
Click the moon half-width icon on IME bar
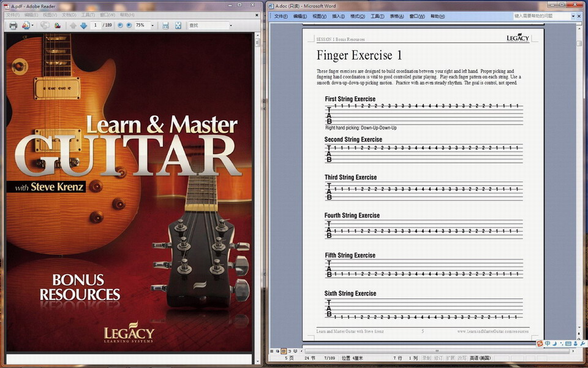click(555, 343)
